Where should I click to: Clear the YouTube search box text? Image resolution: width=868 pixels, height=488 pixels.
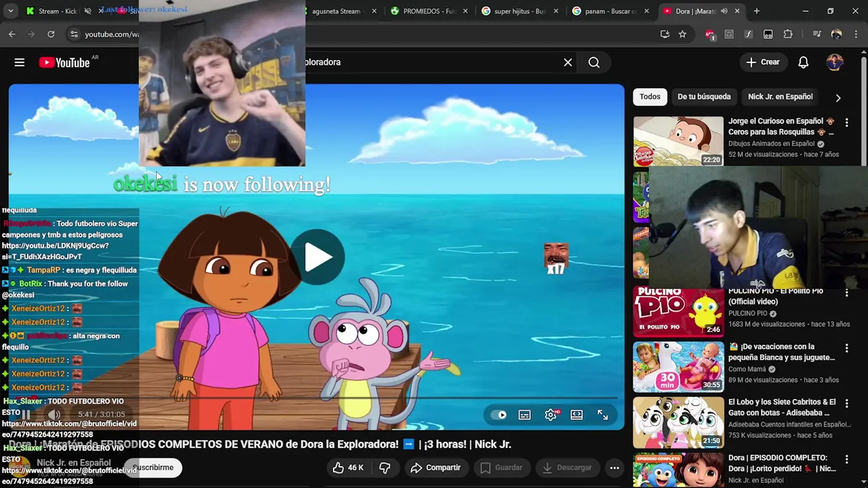568,62
